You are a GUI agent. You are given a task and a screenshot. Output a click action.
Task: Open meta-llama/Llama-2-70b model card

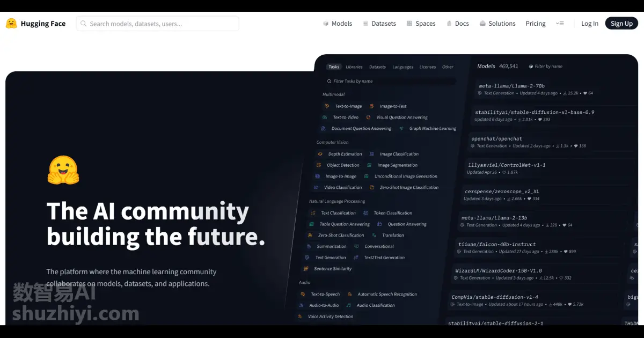pyautogui.click(x=512, y=86)
